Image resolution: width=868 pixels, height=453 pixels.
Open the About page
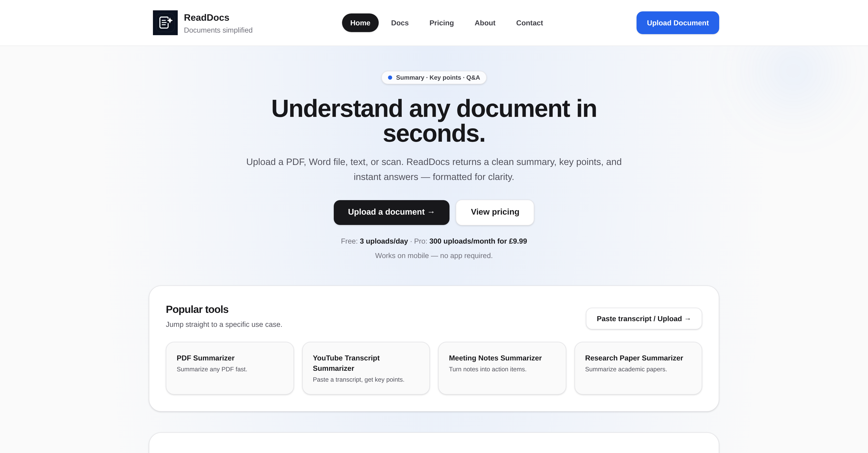[485, 23]
